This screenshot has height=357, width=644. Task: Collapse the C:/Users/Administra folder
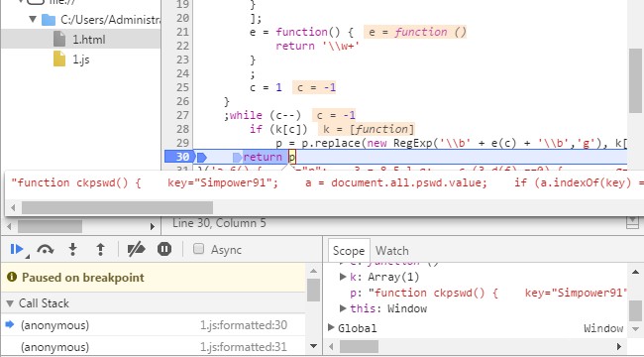coord(33,19)
